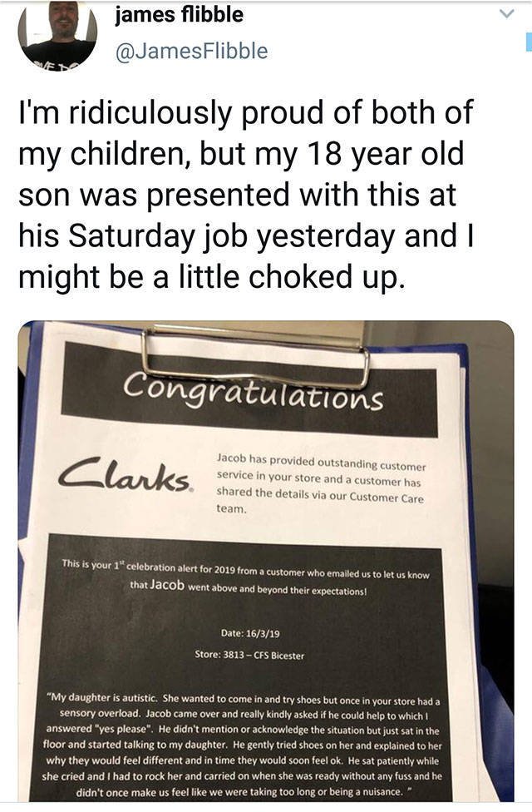Click james flibble's profile avatar
This screenshot has width=532, height=812.
click(x=58, y=35)
